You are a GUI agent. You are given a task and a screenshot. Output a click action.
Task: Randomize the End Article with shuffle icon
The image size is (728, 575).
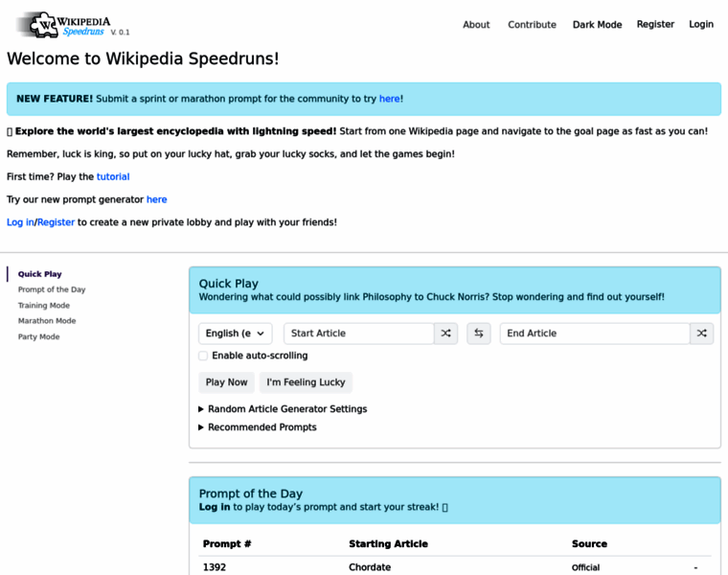coord(701,333)
